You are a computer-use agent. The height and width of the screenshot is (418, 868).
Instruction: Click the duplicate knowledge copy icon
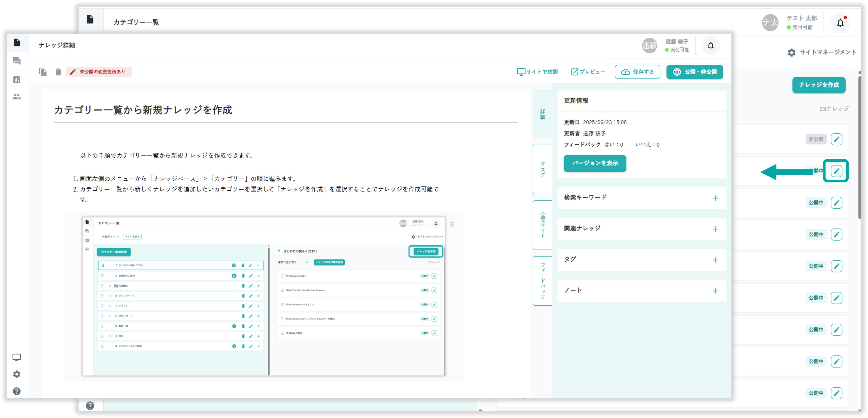pyautogui.click(x=43, y=72)
